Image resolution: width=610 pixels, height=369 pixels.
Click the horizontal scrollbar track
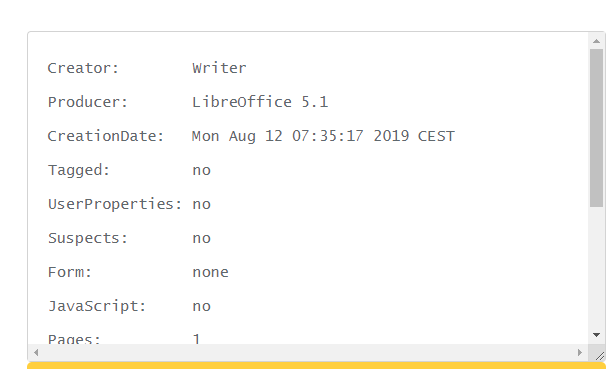pos(308,352)
